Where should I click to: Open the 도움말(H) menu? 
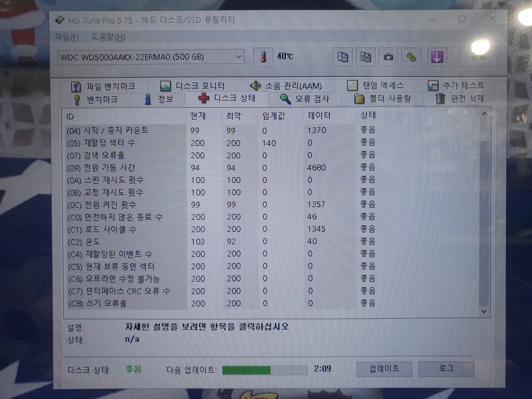108,37
